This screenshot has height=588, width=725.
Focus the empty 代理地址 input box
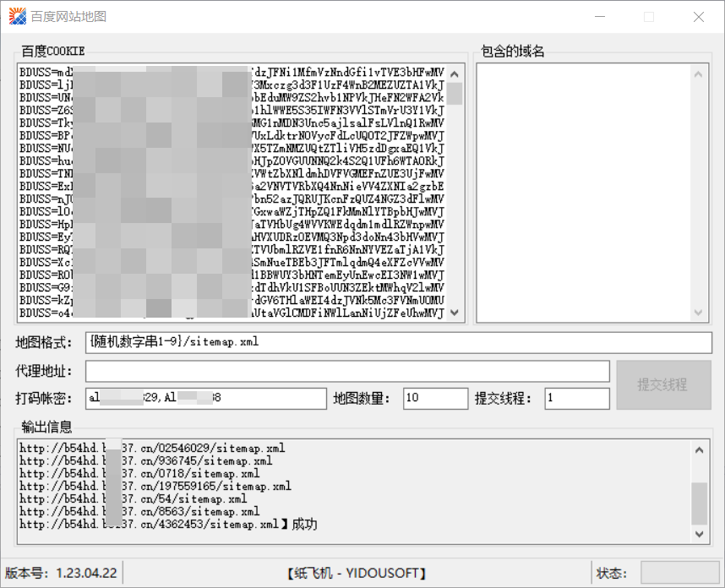(x=347, y=371)
